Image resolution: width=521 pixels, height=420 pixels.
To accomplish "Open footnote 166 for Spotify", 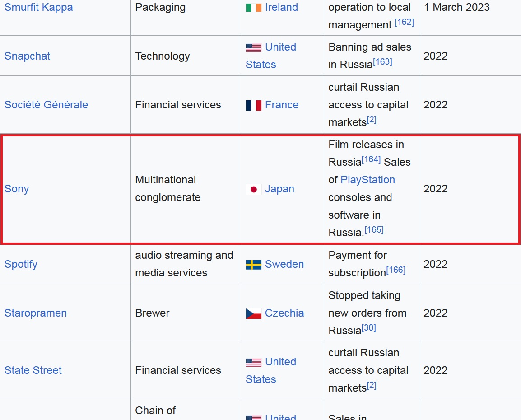I will point(396,270).
